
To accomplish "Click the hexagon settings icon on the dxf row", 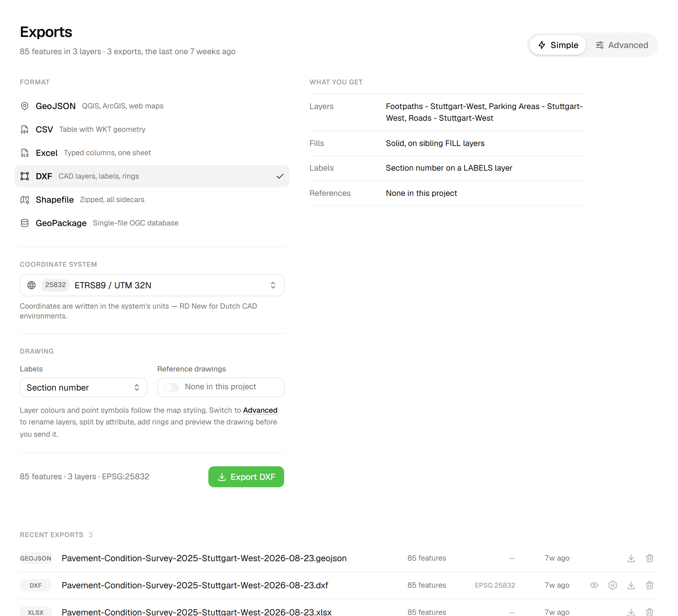I will pos(612,585).
